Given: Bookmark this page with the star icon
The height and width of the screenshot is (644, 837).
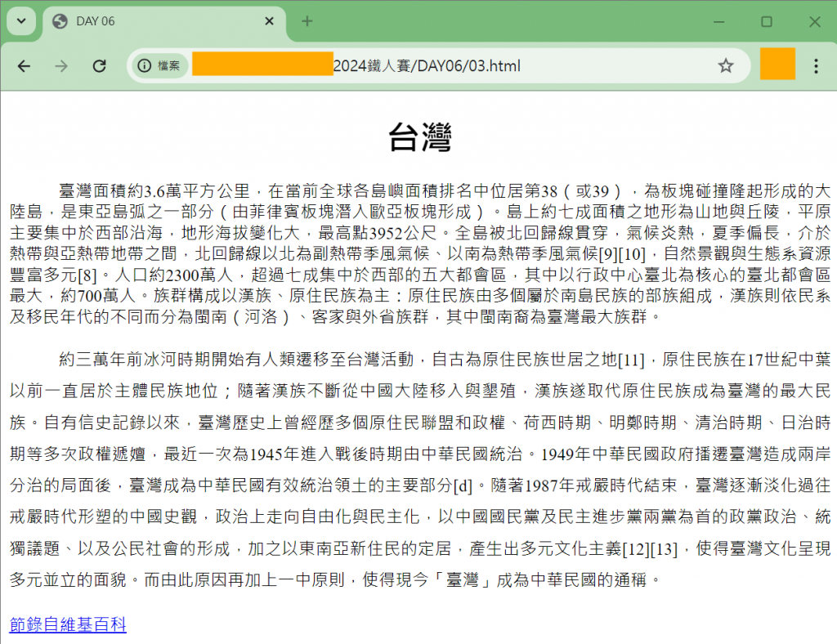Looking at the screenshot, I should [726, 65].
